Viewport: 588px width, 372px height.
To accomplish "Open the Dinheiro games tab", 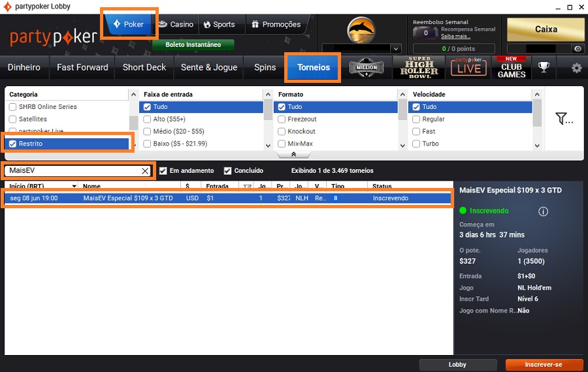I will pos(24,67).
